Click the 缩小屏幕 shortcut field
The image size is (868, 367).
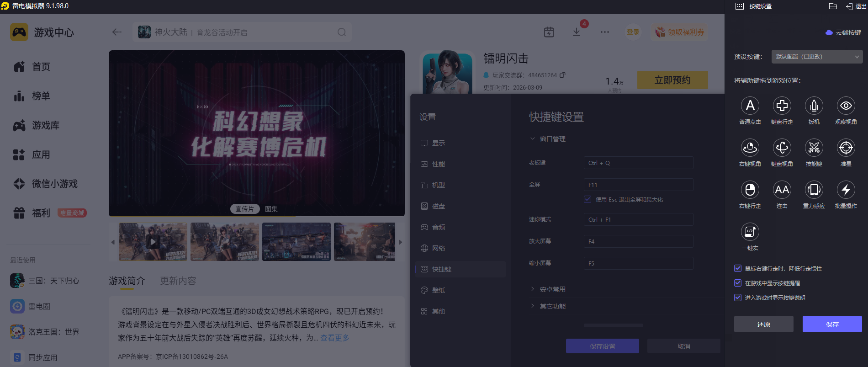[638, 263]
